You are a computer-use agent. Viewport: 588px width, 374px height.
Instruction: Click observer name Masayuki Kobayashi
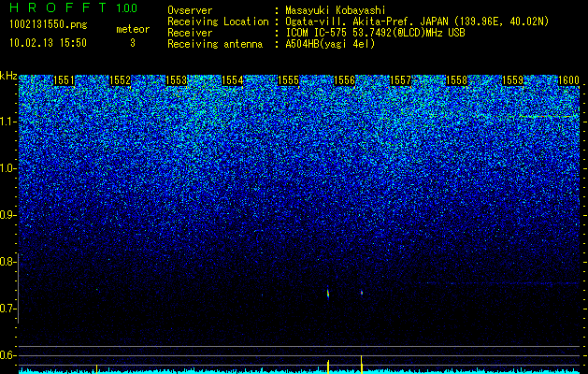click(336, 10)
